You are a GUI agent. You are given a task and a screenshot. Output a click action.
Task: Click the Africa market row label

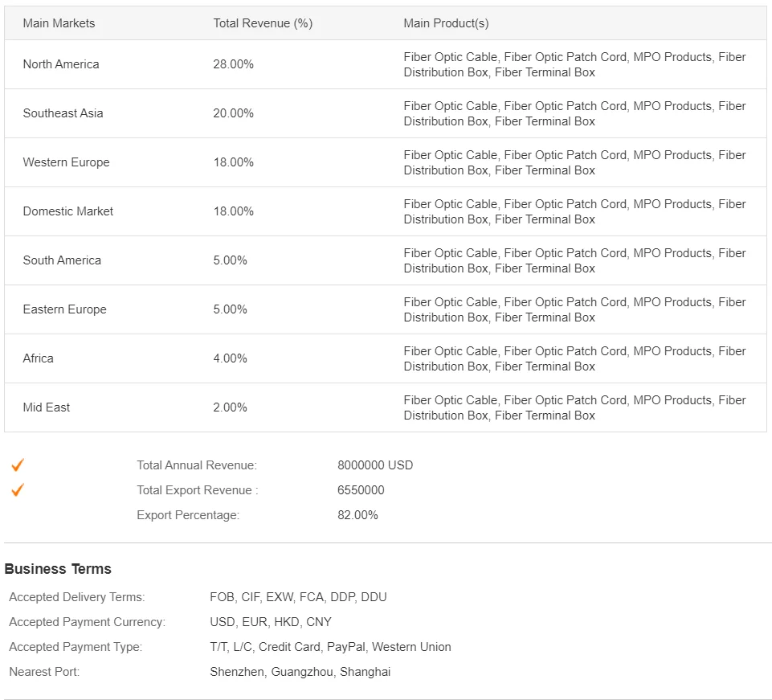38,358
